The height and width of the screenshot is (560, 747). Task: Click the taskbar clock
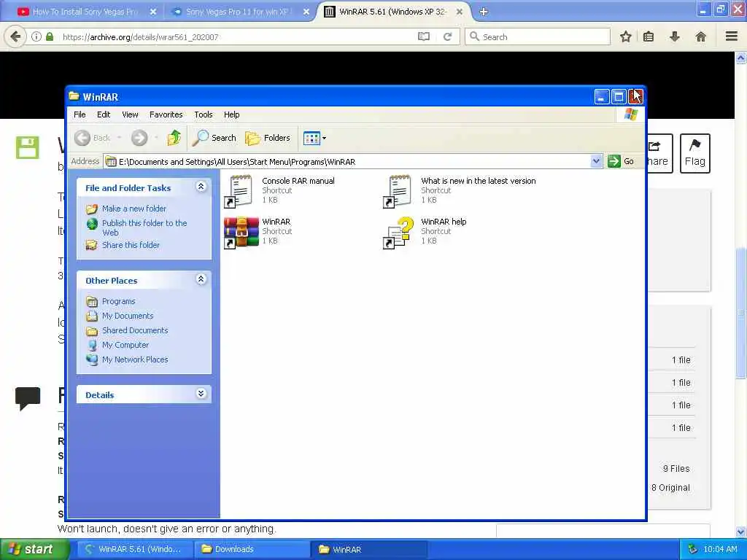[x=720, y=550]
